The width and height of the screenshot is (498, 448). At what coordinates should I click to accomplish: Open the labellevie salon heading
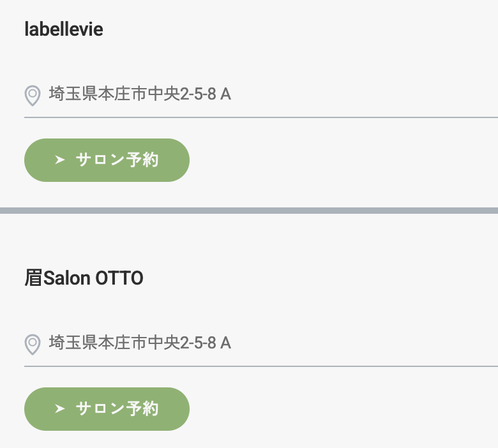coord(64,29)
